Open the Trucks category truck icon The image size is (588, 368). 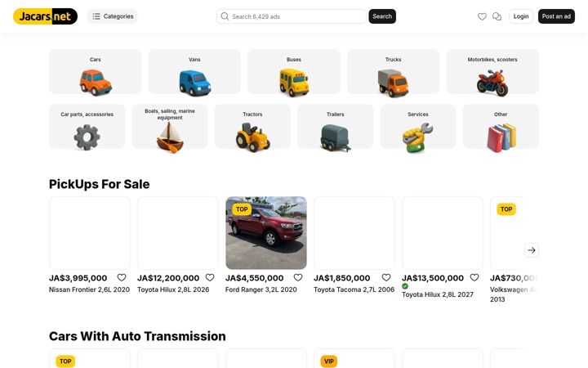(x=393, y=83)
